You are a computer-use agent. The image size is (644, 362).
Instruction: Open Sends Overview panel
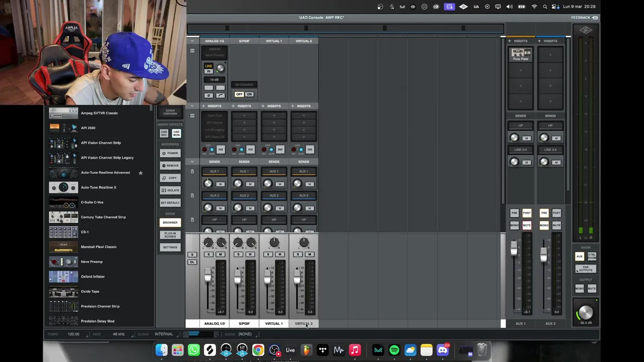click(x=170, y=112)
